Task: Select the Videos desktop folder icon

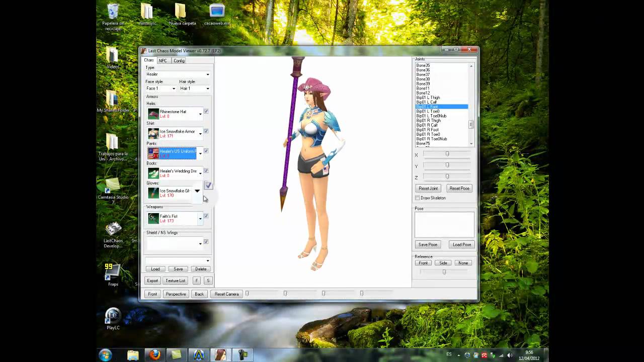Action: pyautogui.click(x=113, y=58)
